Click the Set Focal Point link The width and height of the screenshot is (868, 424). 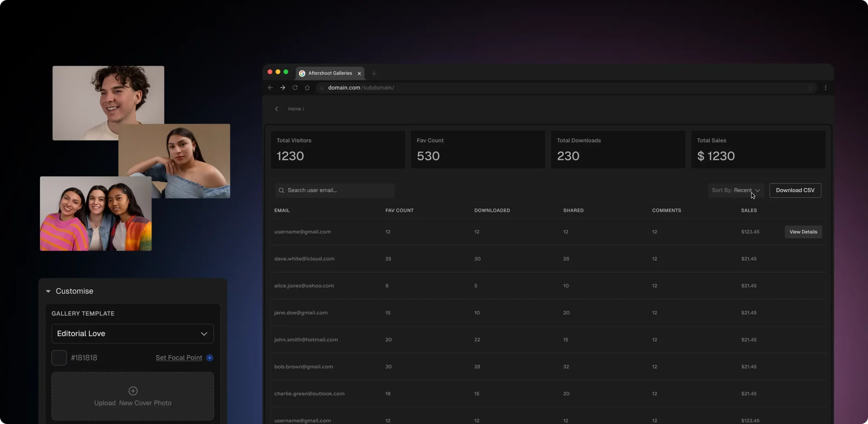[x=179, y=358]
